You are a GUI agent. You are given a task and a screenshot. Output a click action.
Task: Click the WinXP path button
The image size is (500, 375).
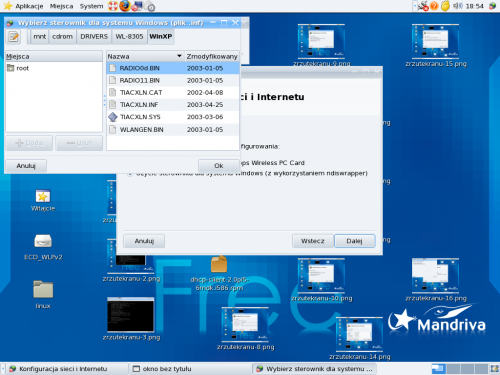[x=161, y=36]
